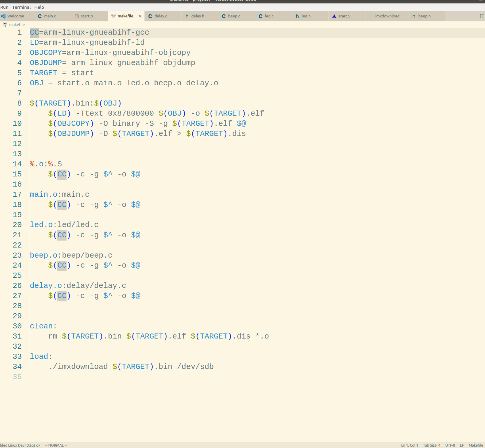Change the LF end-of-line sequence
Viewport: 485px width, 448px height.
tap(462, 445)
